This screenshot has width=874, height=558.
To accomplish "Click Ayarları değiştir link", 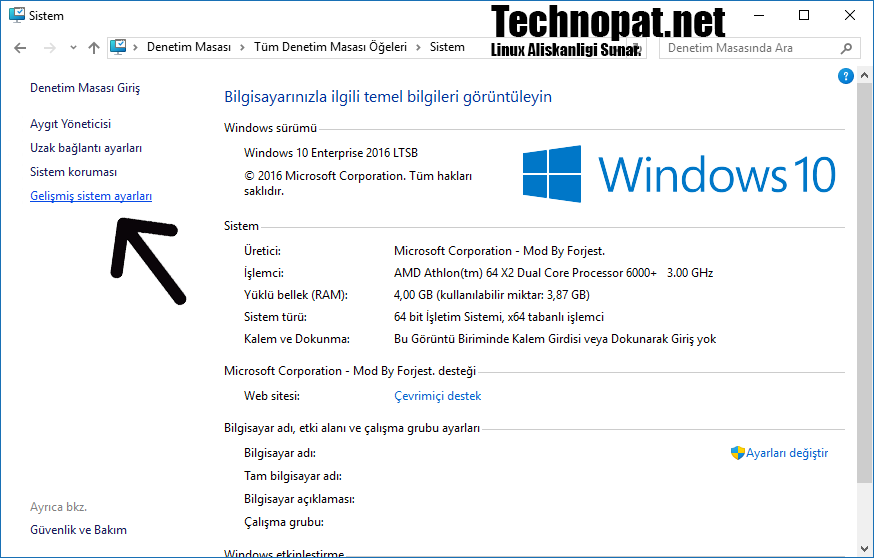I will pyautogui.click(x=787, y=453).
